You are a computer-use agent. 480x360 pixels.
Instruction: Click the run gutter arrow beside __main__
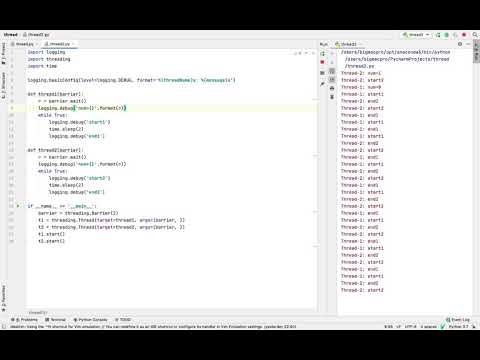18,206
